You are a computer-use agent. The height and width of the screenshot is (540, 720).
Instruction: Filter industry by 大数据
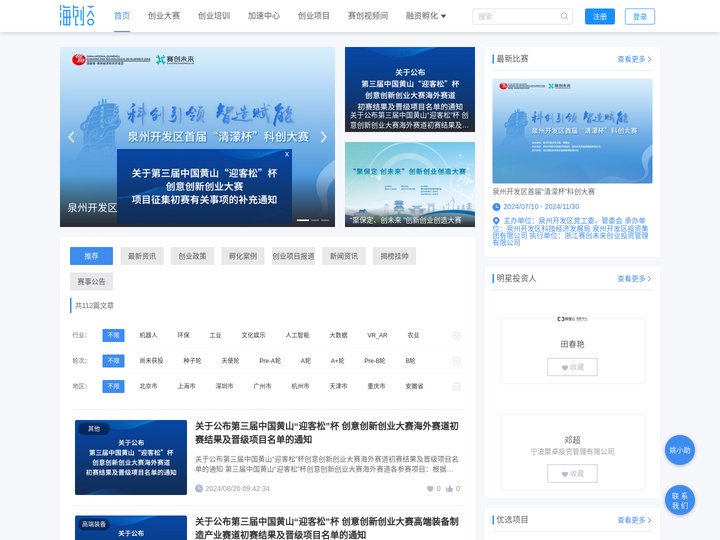338,336
